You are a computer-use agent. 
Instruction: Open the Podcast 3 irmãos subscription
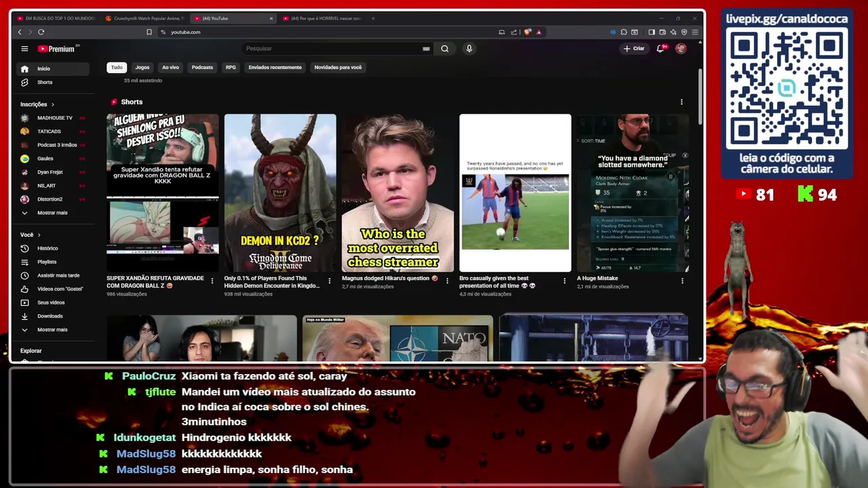(x=54, y=145)
